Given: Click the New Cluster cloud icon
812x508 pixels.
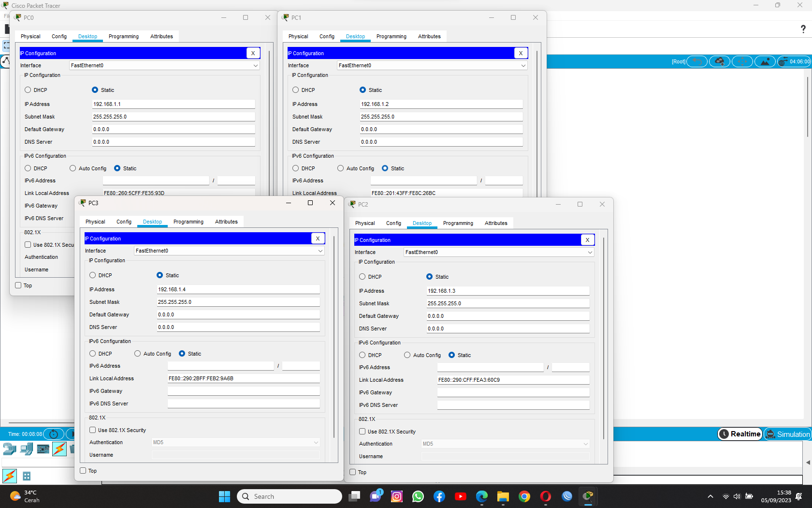Looking at the screenshot, I should pos(720,61).
